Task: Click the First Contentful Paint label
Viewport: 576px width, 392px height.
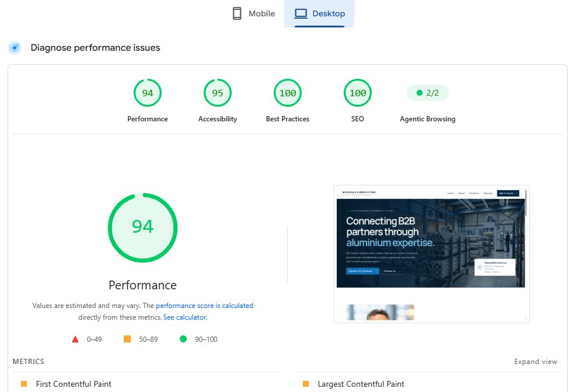Action: click(74, 384)
